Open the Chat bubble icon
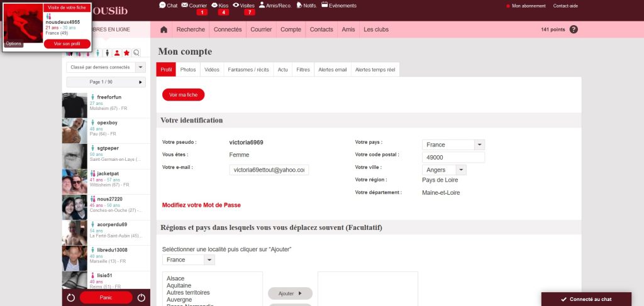The height and width of the screenshot is (306, 644). click(163, 5)
